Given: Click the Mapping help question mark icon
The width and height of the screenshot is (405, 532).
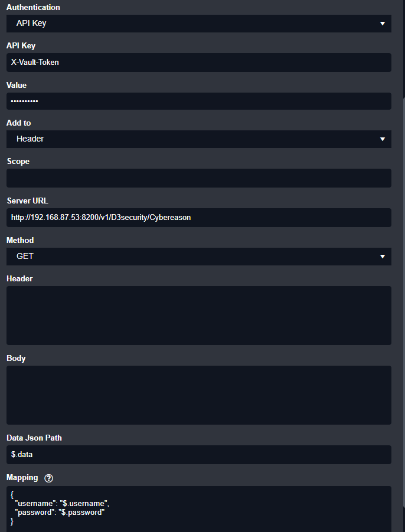Looking at the screenshot, I should pyautogui.click(x=49, y=478).
